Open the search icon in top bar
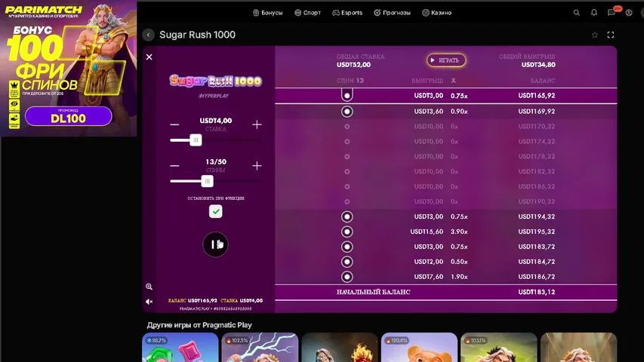Viewport: 644px width, 362px height. 577,13
